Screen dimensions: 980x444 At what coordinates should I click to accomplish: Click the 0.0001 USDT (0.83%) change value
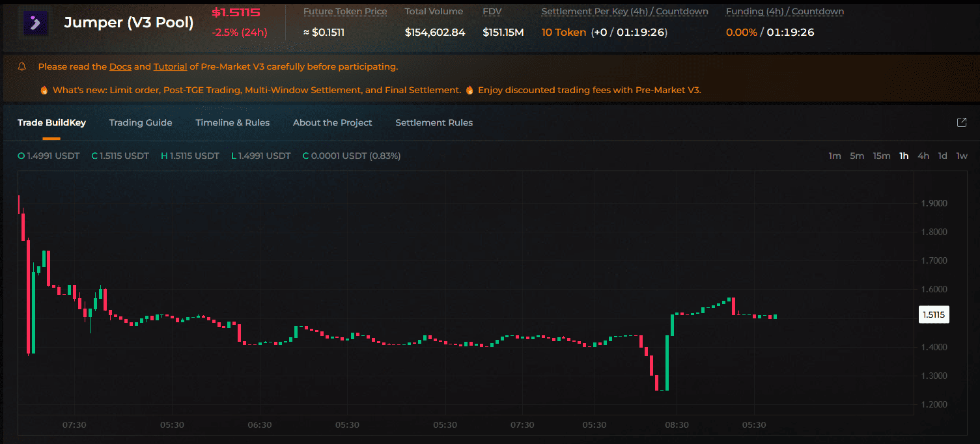pyautogui.click(x=352, y=156)
